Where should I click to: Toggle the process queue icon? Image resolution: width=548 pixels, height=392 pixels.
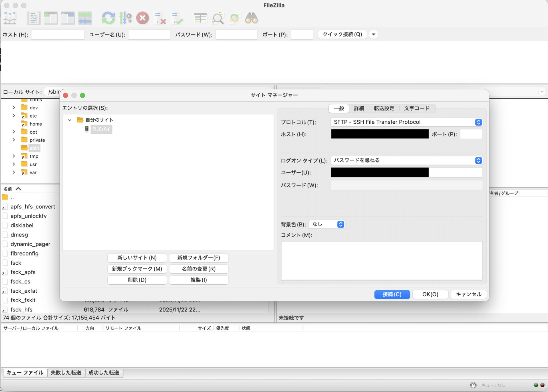(126, 18)
